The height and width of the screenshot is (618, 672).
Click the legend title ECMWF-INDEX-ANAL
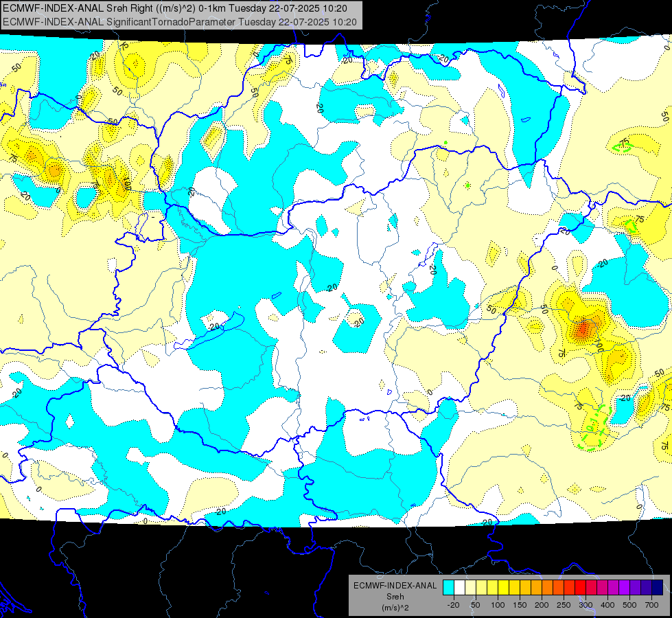pyautogui.click(x=395, y=586)
